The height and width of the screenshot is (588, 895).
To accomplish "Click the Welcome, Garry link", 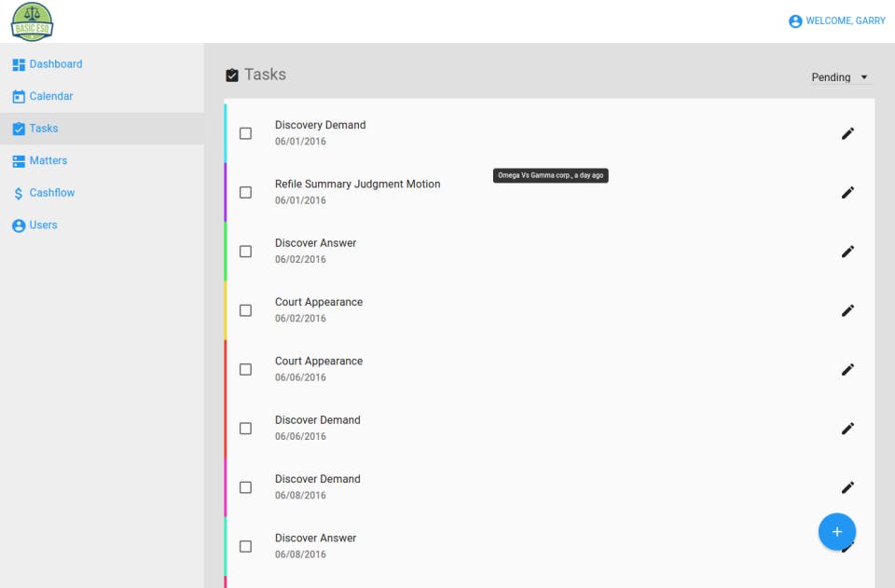I will pyautogui.click(x=846, y=21).
